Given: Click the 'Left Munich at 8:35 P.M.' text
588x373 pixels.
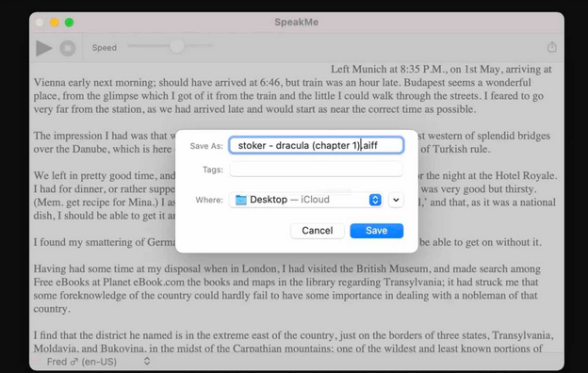Looking at the screenshot, I should (x=389, y=70).
